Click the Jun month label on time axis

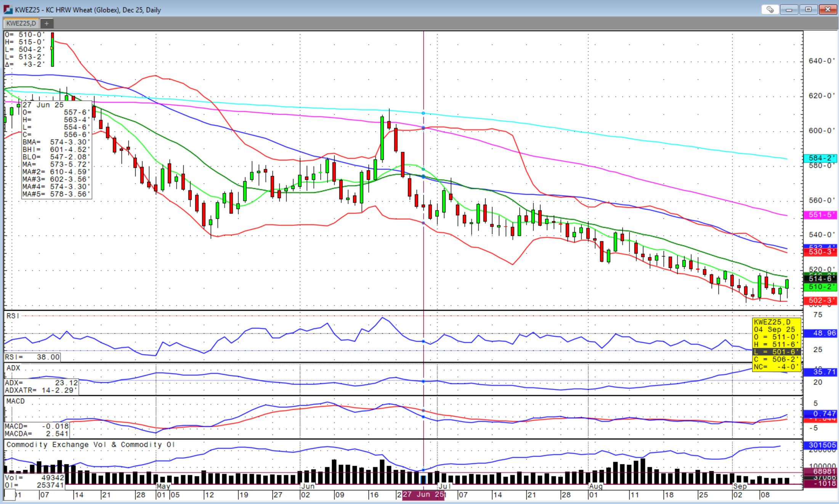tap(308, 486)
